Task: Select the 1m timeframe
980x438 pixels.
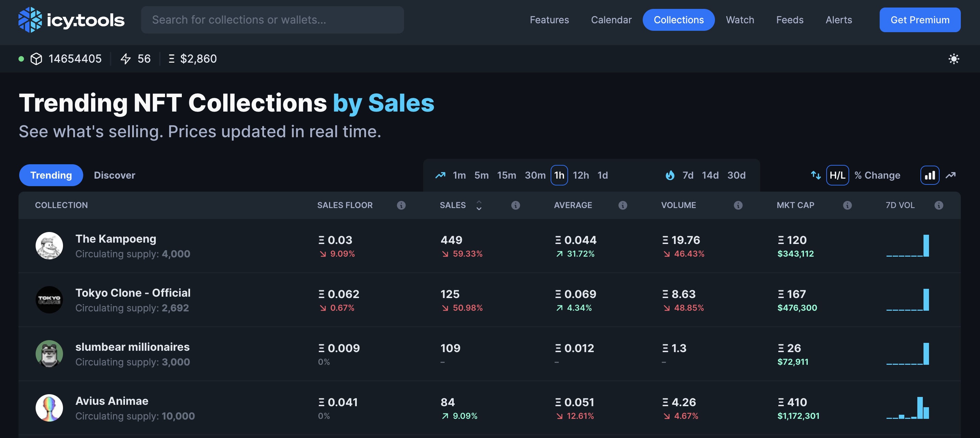Action: 459,175
